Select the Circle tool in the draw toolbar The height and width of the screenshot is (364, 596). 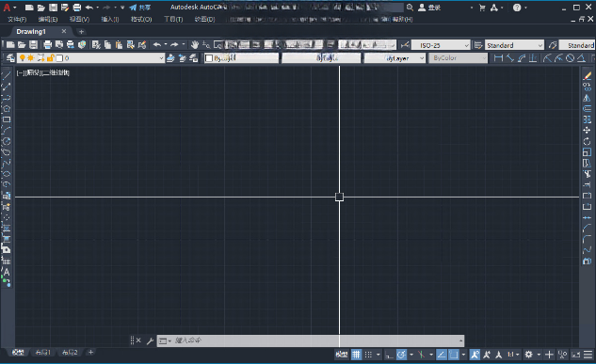(x=7, y=141)
